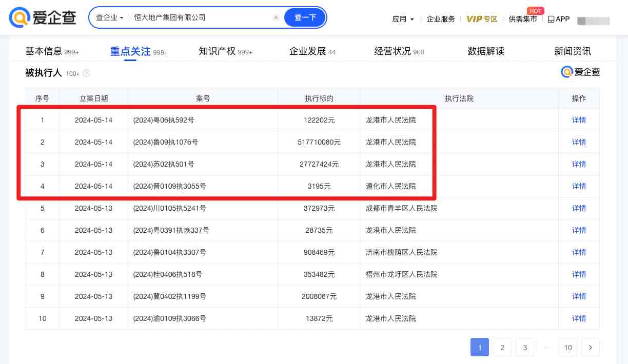This screenshot has width=628, height=364.
Task: Open 详情 for case (2024)渝0109执3066号
Action: [579, 318]
